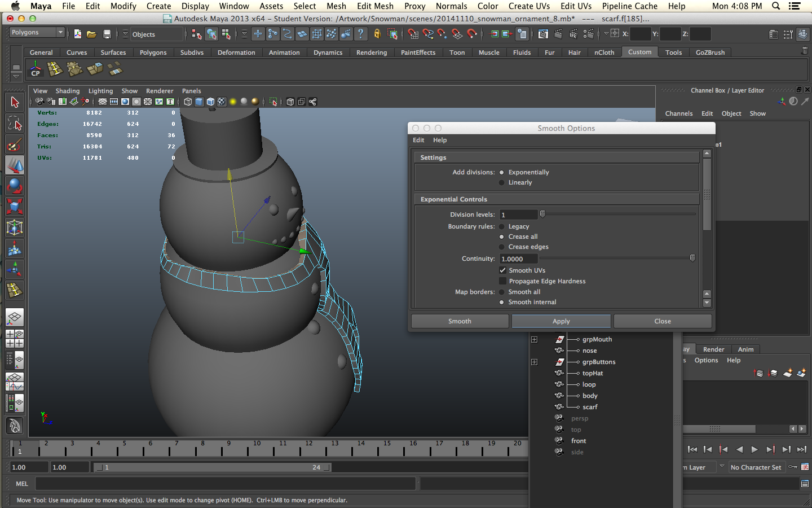Open the Polygons menu set dropdown
This screenshot has width=812, height=508.
tap(37, 33)
